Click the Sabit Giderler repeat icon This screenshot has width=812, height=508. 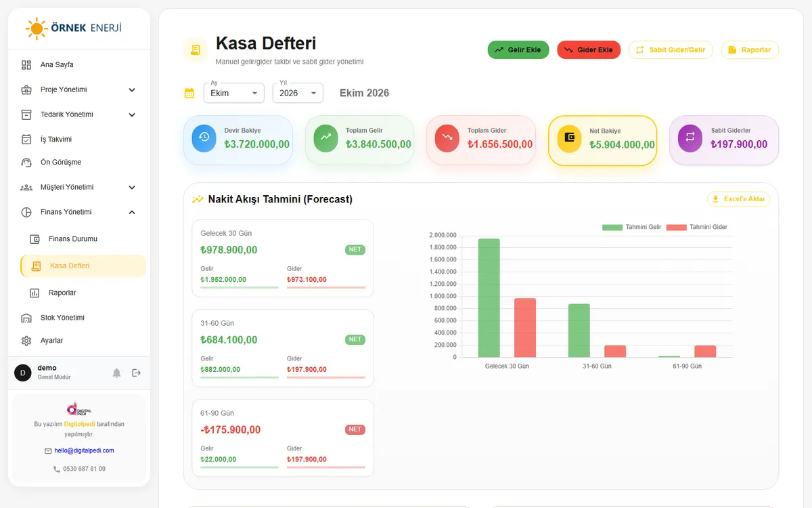pos(690,137)
